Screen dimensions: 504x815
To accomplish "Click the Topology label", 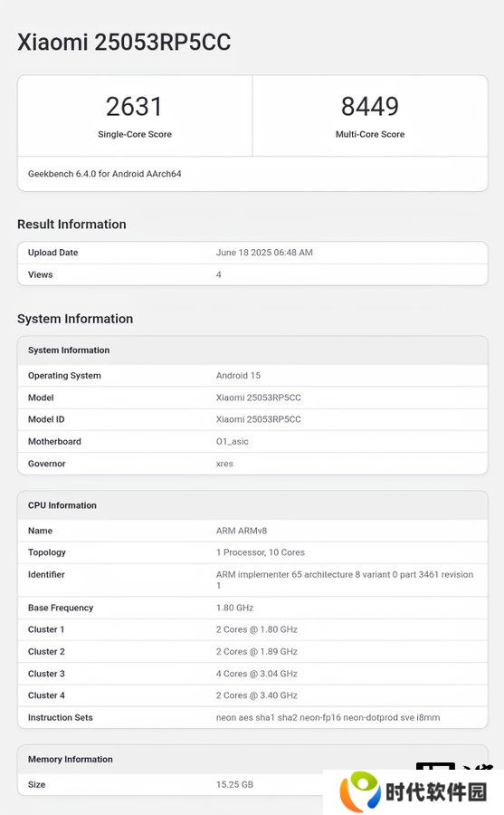I will (47, 552).
